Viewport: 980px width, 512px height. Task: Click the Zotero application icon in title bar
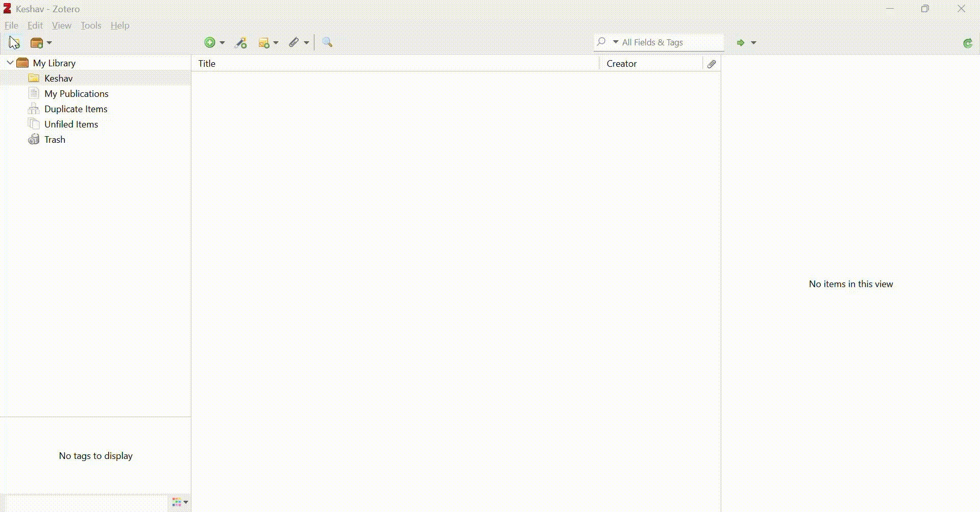[7, 9]
